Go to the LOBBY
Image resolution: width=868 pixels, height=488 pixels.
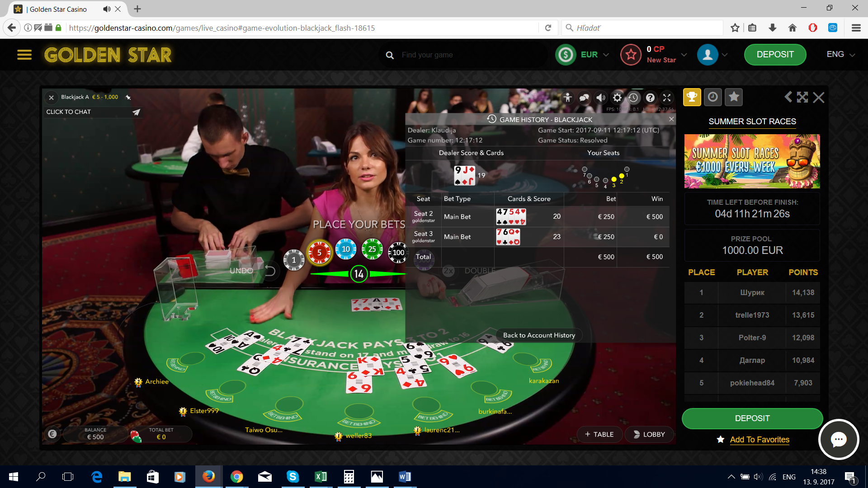click(649, 434)
